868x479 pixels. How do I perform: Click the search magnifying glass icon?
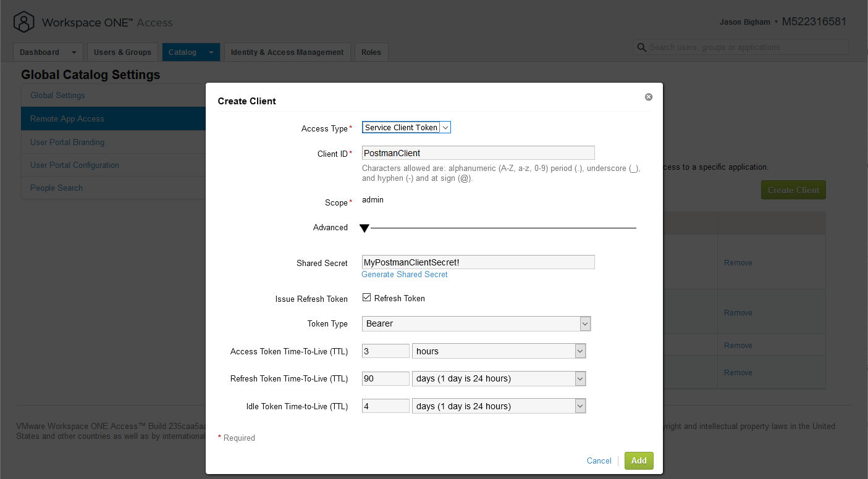(x=642, y=47)
